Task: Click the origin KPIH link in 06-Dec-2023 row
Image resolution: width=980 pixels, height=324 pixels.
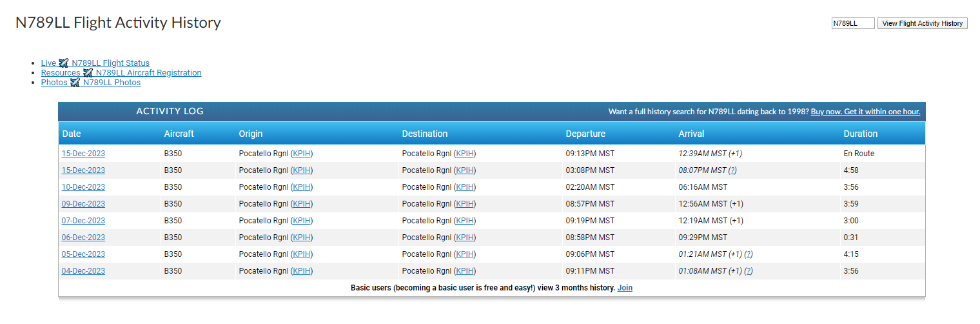Action: click(302, 238)
